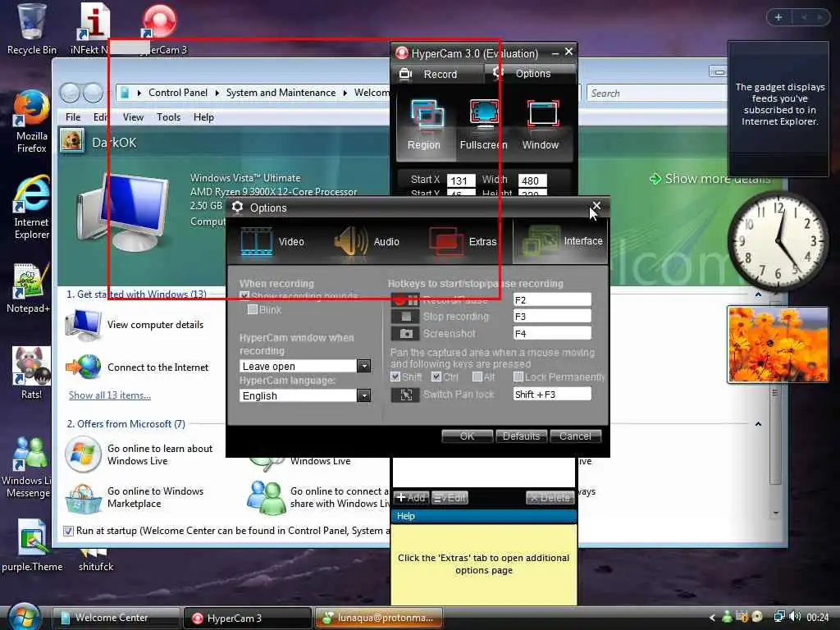Viewport: 840px width, 630px height.
Task: Open the Tools menu in Welcome Center
Action: click(x=168, y=116)
